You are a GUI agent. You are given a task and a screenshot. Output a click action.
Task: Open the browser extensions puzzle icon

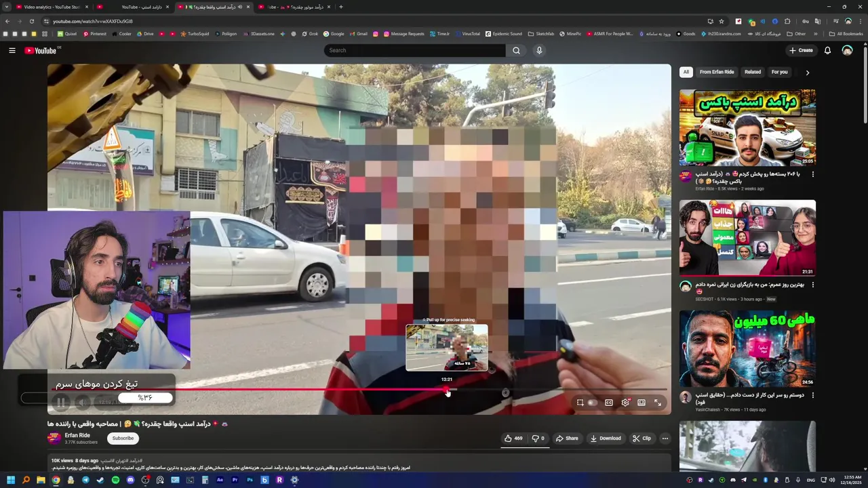787,21
